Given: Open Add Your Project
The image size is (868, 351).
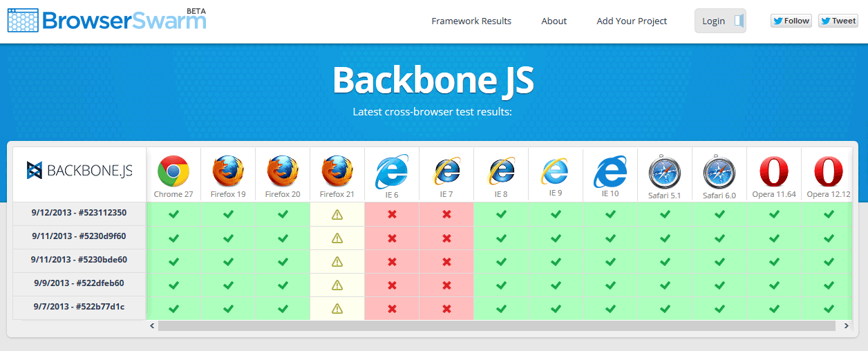Looking at the screenshot, I should tap(632, 21).
